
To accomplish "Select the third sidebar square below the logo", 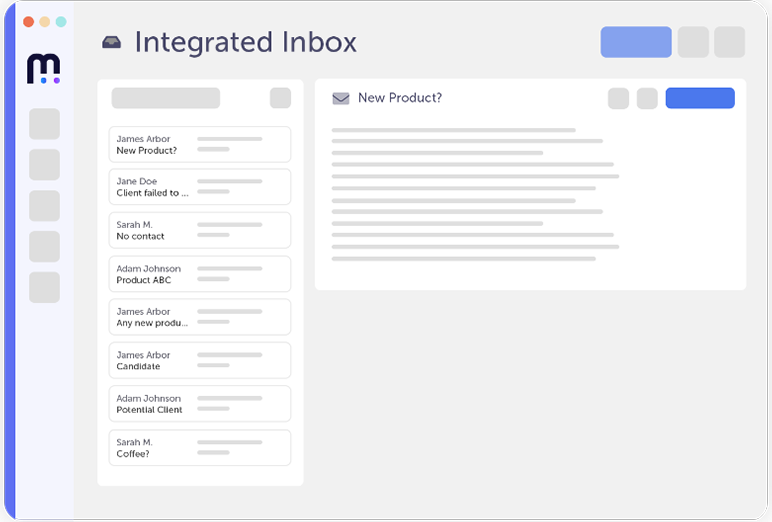I will [x=44, y=206].
